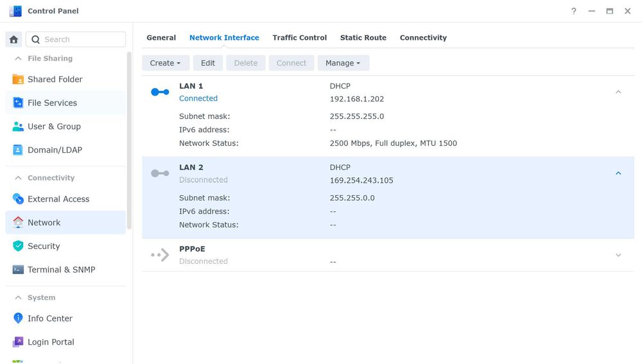
Task: Open Shared Folder icon in sidebar
Action: tap(18, 79)
